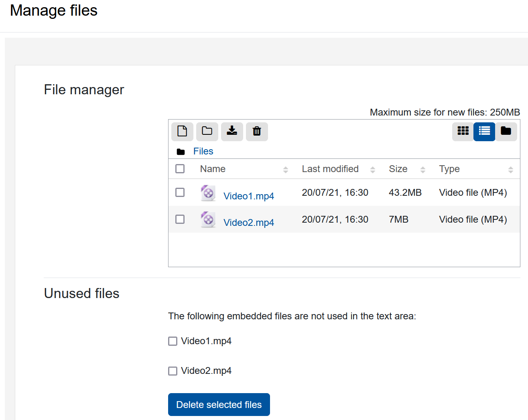This screenshot has width=528, height=420.
Task: Click the Add file icon
Action: 182,132
